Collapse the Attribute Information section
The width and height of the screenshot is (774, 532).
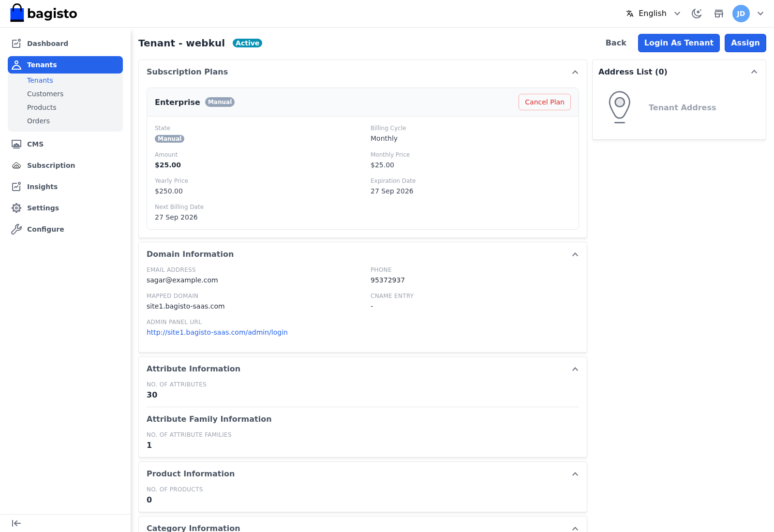pos(575,369)
